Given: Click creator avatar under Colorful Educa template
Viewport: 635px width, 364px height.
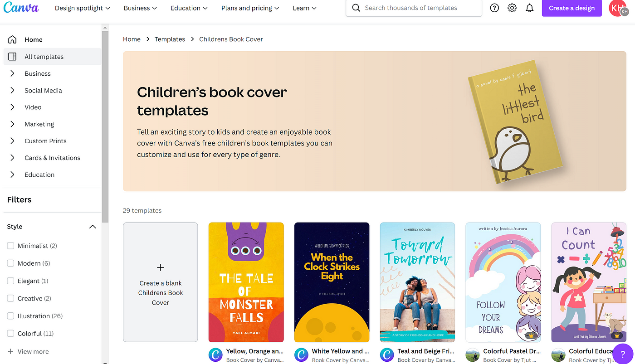Looking at the screenshot, I should (558, 355).
